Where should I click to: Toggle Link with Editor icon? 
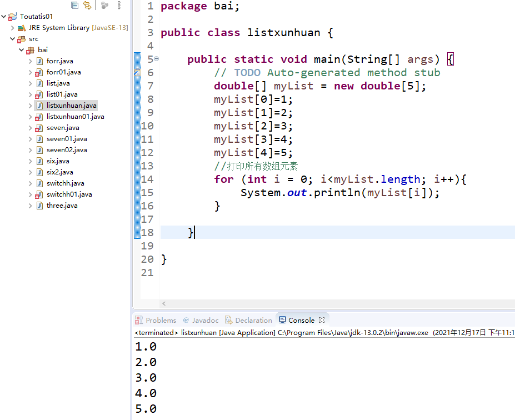(x=87, y=5)
